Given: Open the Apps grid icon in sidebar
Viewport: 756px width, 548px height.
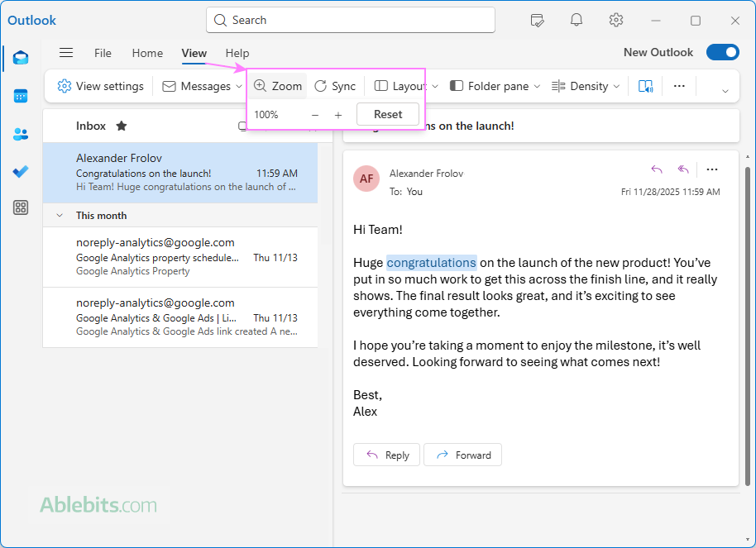Looking at the screenshot, I should click(21, 207).
